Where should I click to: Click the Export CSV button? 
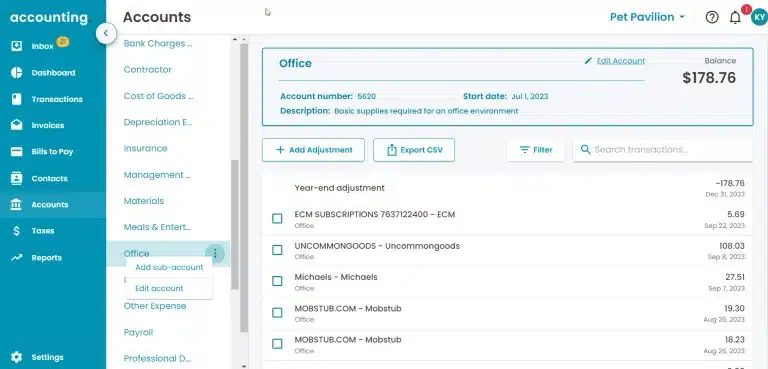point(414,150)
